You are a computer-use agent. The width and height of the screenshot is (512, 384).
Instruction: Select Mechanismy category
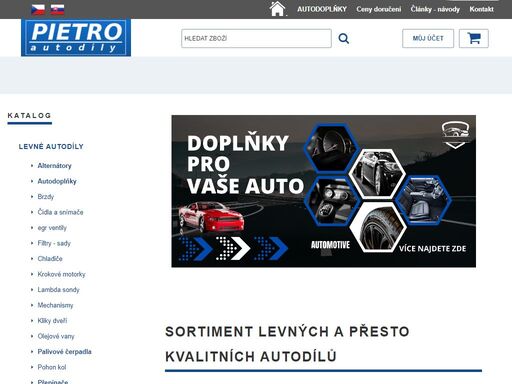click(55, 305)
